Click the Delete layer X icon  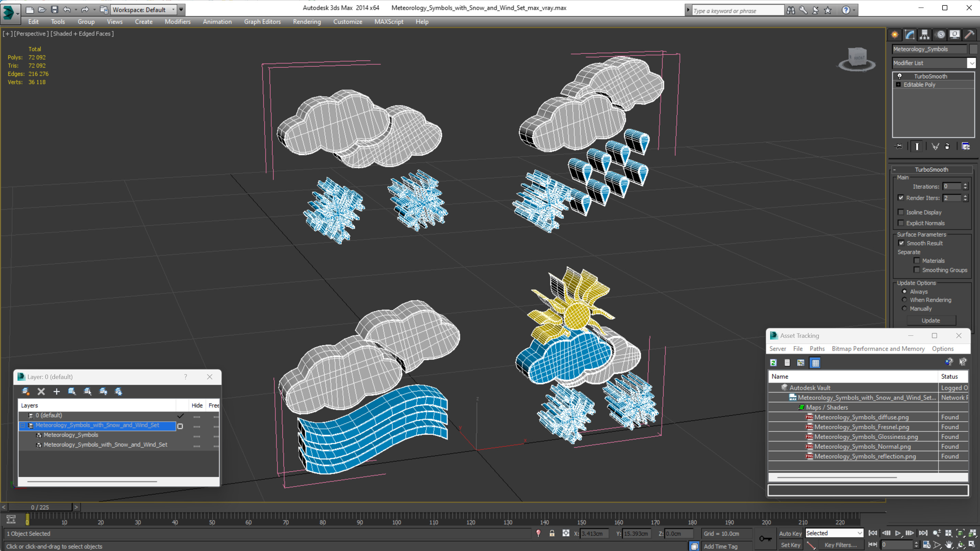click(x=41, y=391)
